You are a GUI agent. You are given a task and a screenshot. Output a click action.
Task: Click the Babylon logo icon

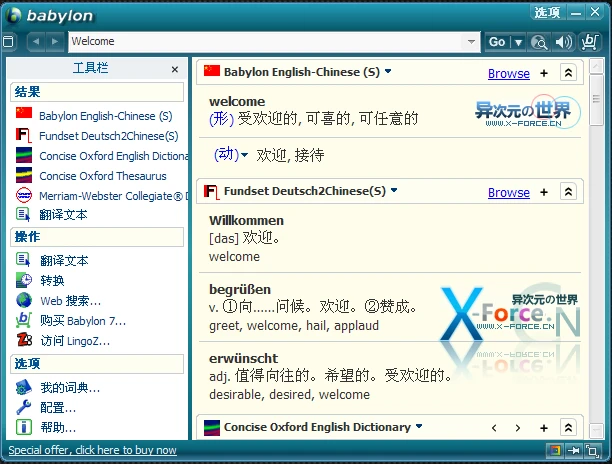click(x=13, y=15)
